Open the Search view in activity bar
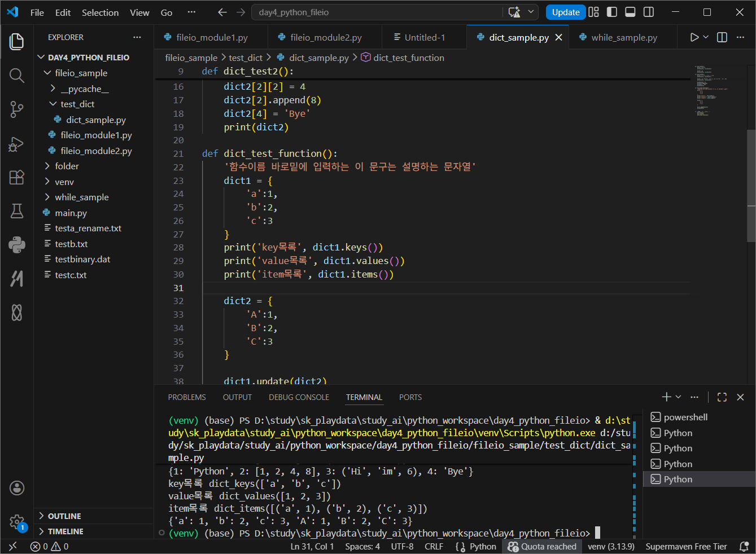The height and width of the screenshot is (554, 756). tap(17, 75)
